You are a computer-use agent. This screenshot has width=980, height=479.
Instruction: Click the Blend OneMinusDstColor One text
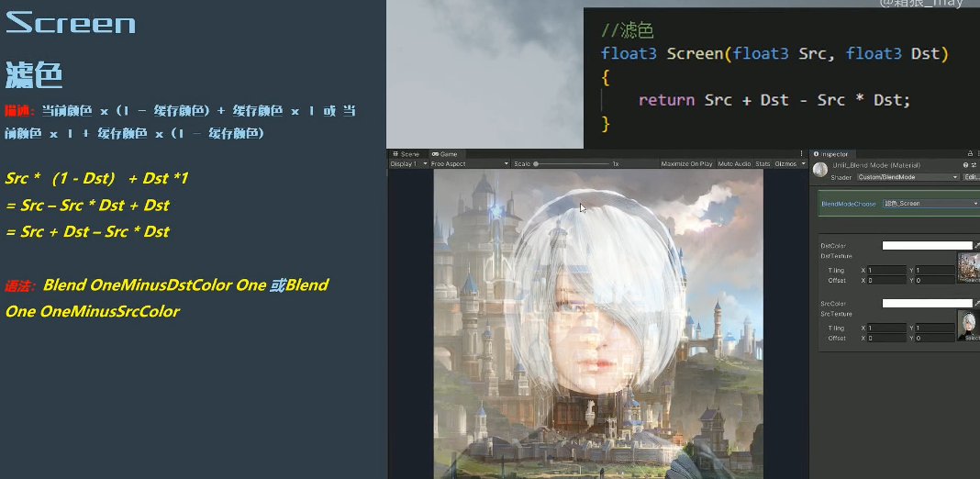(155, 285)
